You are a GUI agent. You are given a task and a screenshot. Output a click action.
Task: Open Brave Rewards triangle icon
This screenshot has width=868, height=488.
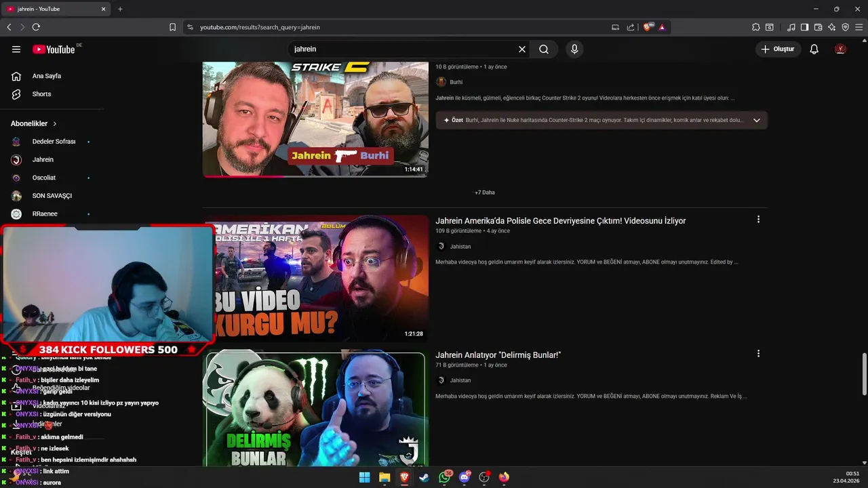(662, 27)
